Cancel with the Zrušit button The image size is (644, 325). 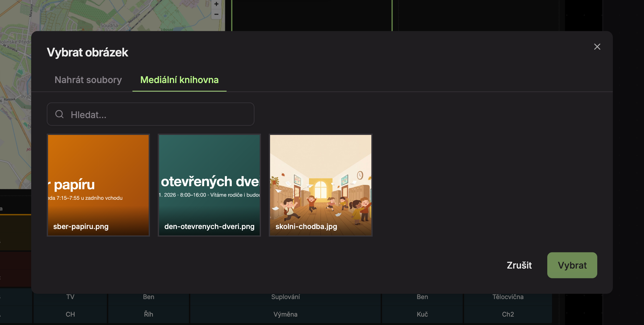pyautogui.click(x=519, y=265)
